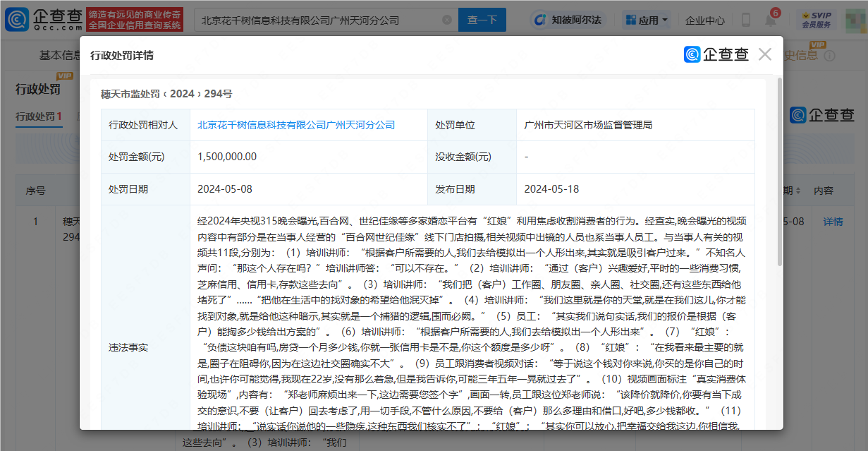Viewport: 868px width, 451px height.
Task: Open 企业中心 in the top navigation
Action: click(x=704, y=20)
